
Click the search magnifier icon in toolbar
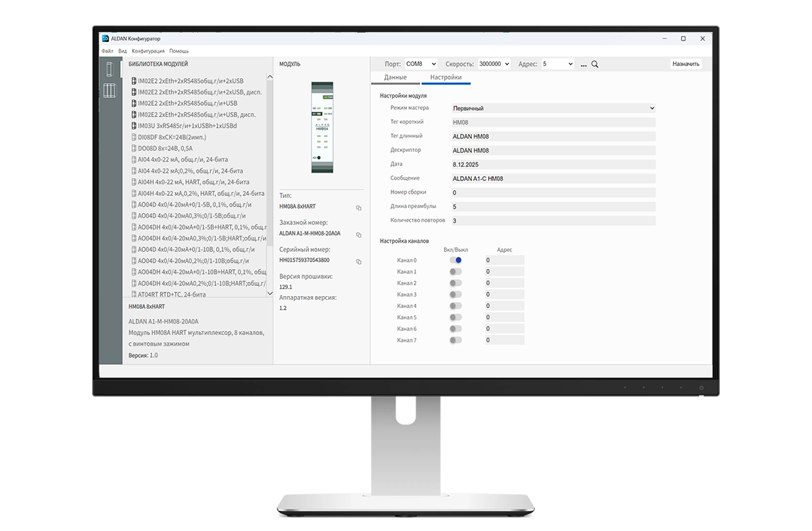coord(595,64)
